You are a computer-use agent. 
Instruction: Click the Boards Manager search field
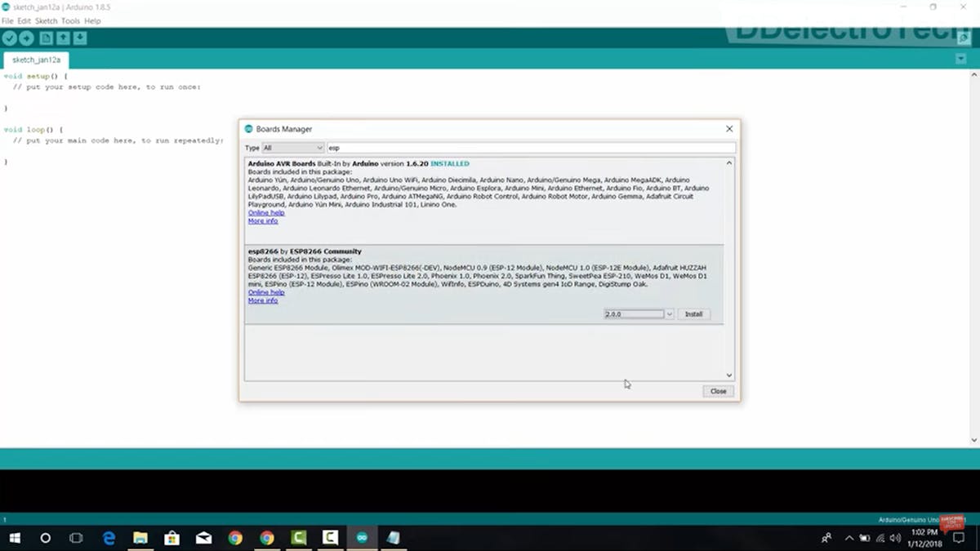(x=531, y=148)
